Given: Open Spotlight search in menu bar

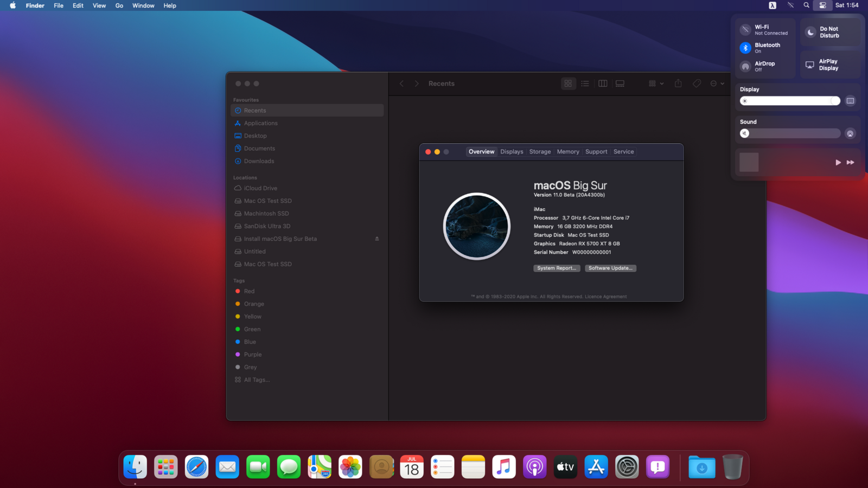Looking at the screenshot, I should [x=807, y=5].
